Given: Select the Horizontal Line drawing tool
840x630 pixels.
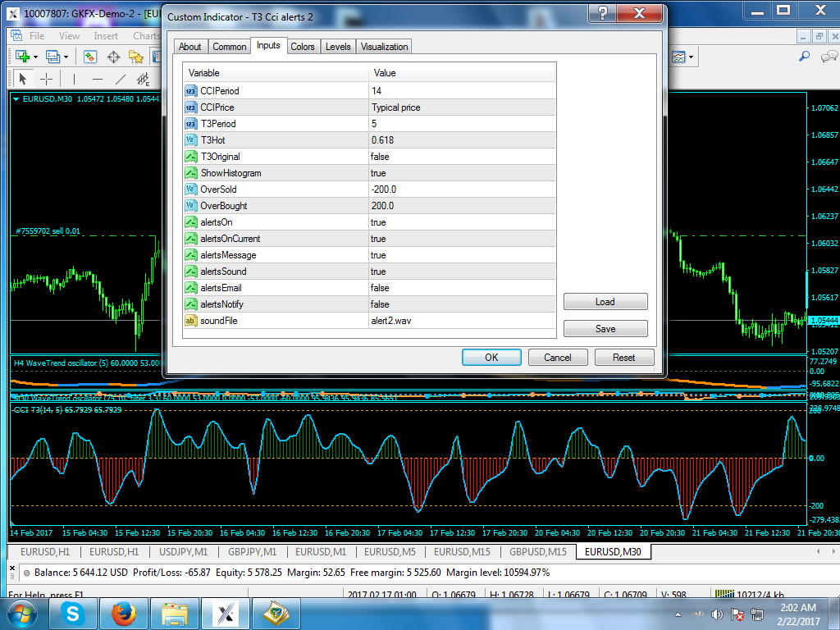Looking at the screenshot, I should click(x=97, y=80).
